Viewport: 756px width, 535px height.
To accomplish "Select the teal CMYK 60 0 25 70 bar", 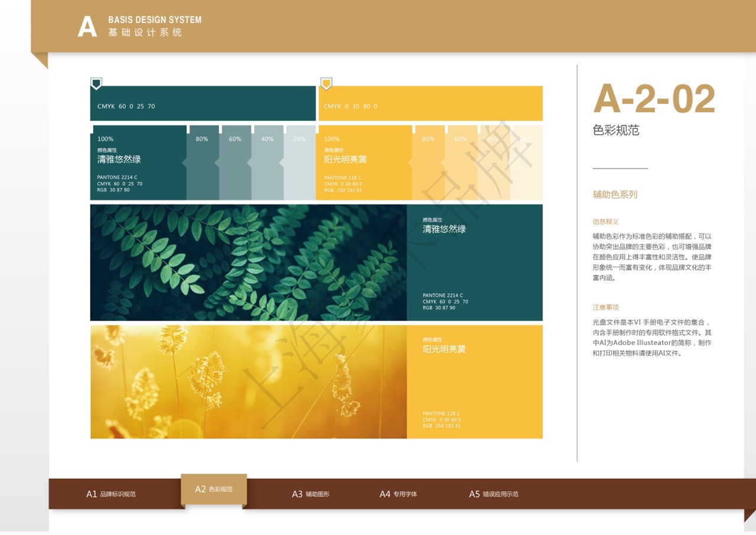I will point(203,104).
